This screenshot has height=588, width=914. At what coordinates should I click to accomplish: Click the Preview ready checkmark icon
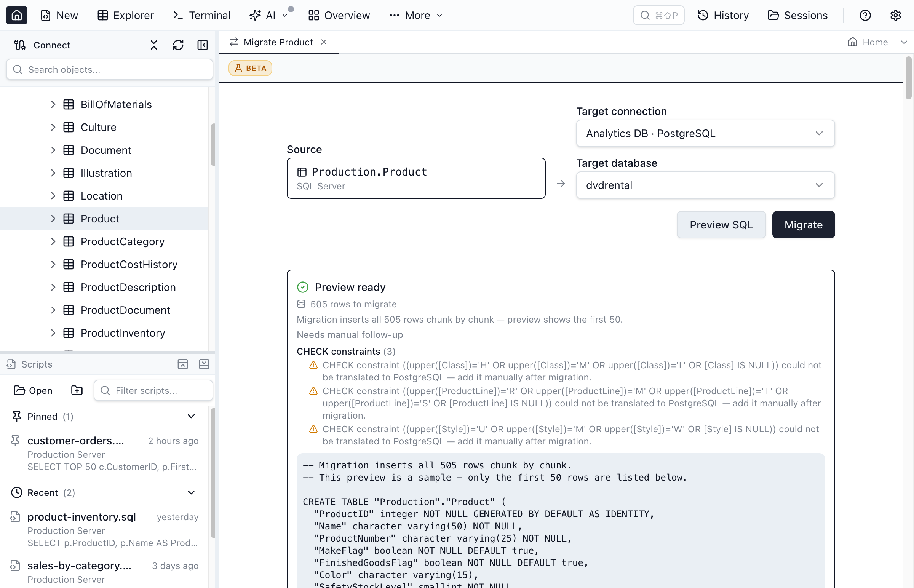[303, 287]
